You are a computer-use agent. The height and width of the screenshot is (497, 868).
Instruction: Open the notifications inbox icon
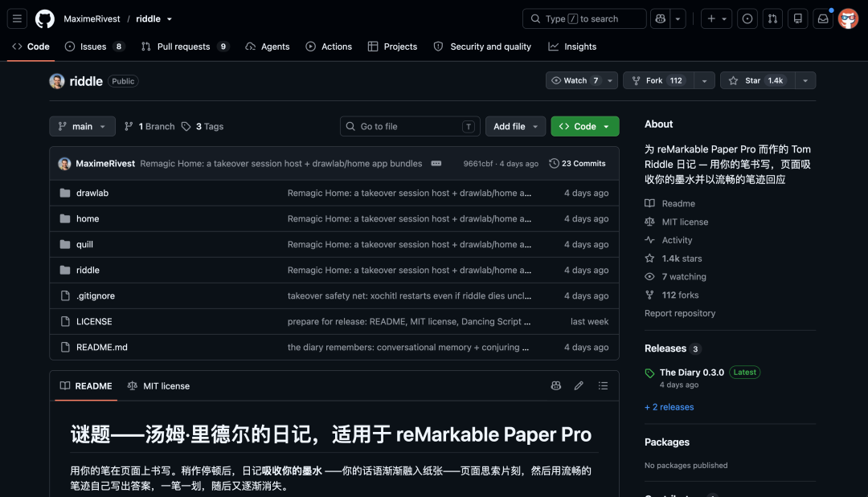coord(823,18)
